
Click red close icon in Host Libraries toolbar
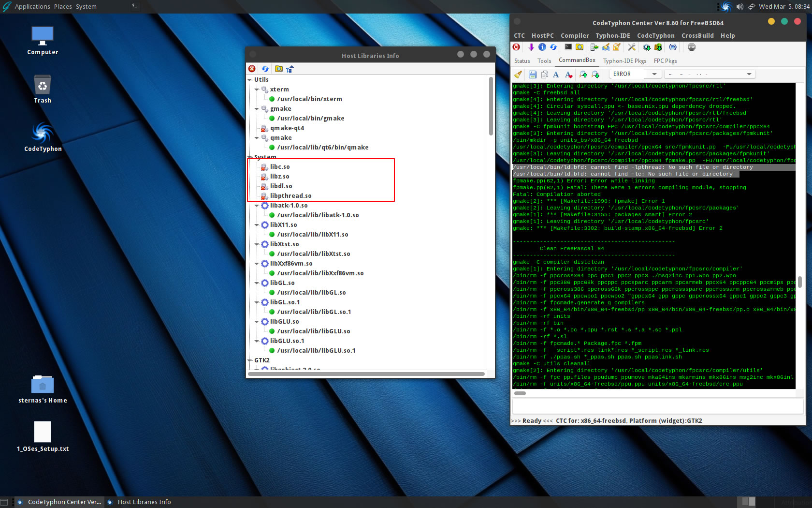(x=252, y=69)
